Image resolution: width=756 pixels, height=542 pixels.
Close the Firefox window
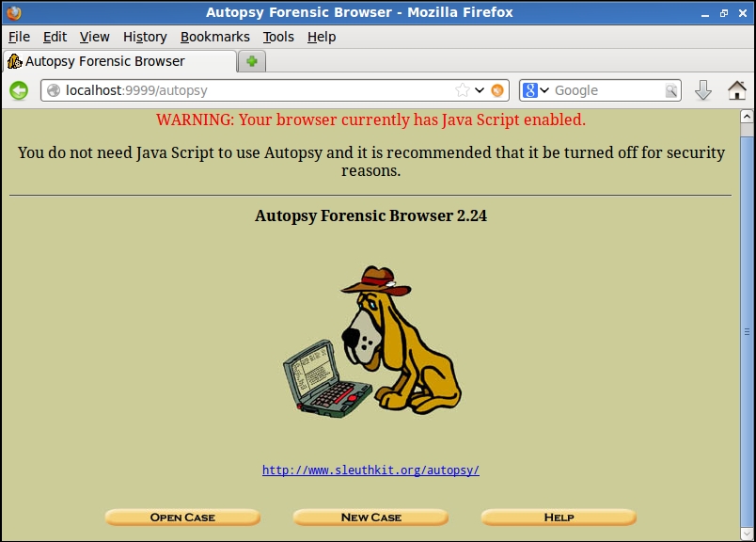(743, 13)
